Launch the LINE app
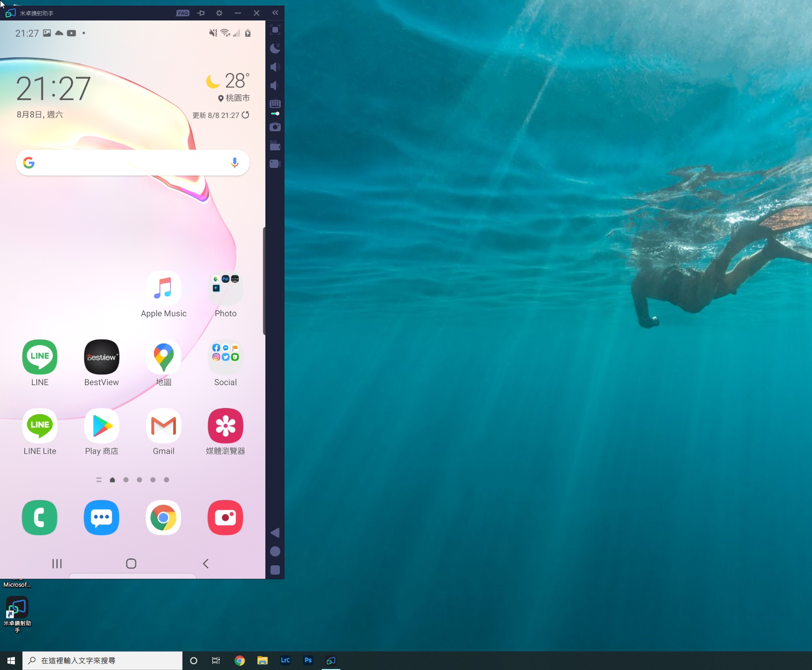The image size is (812, 670). click(40, 363)
